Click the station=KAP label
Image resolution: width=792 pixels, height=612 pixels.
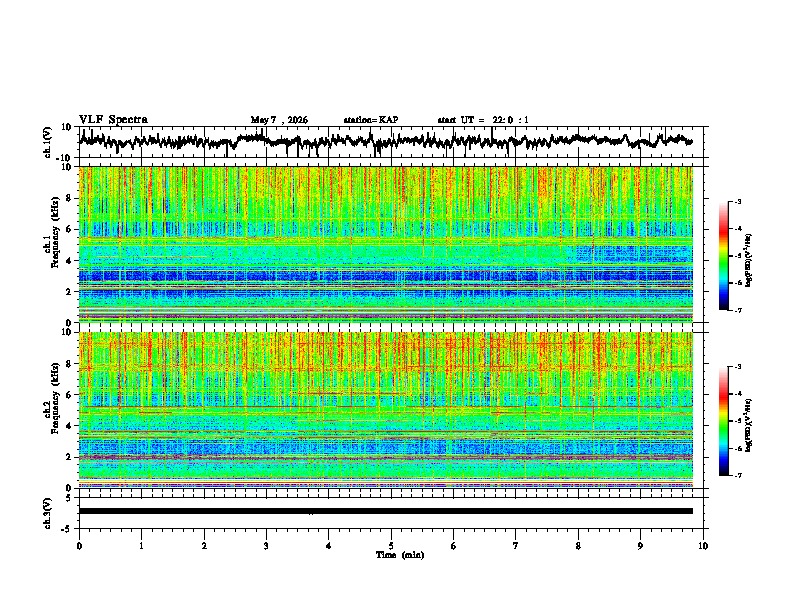tap(371, 120)
